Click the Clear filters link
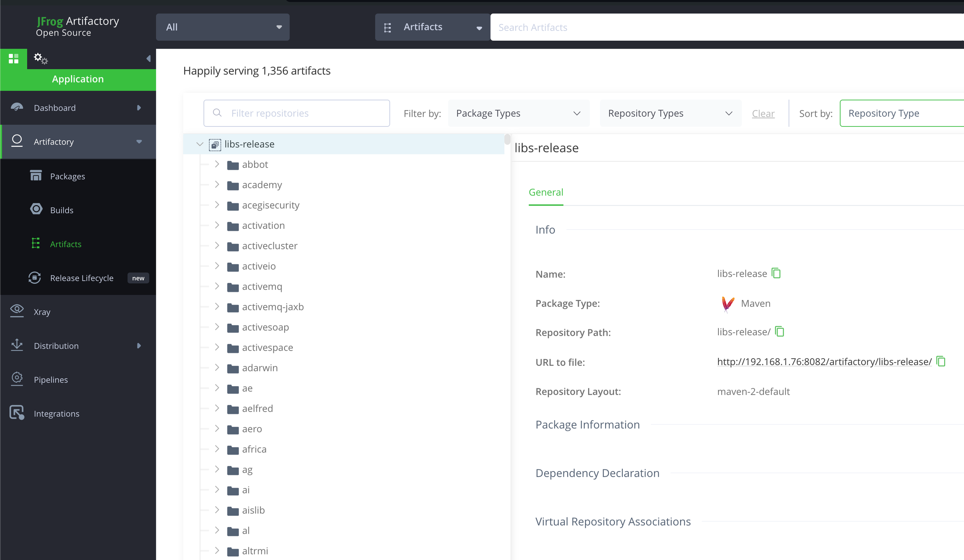Image resolution: width=964 pixels, height=560 pixels. click(x=763, y=114)
